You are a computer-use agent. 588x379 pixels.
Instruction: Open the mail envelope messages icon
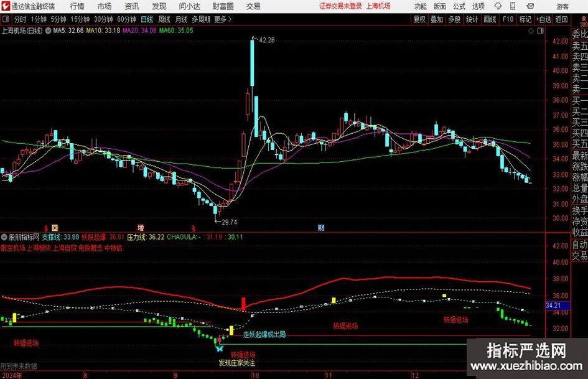[x=530, y=6]
